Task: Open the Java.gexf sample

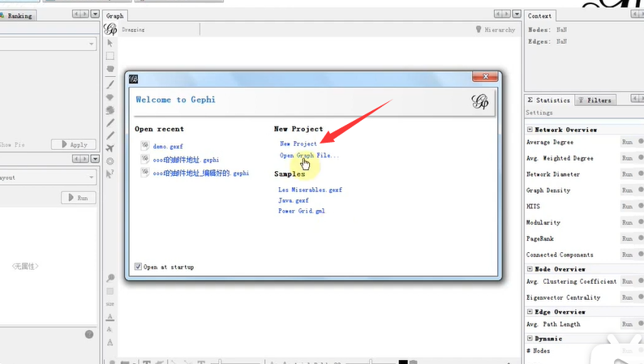Action: click(x=294, y=200)
